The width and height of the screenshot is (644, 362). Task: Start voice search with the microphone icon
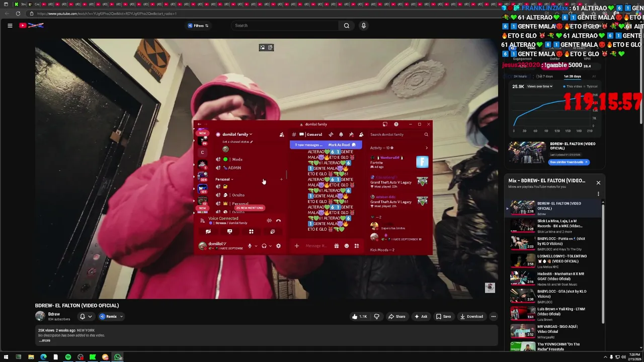(363, 26)
